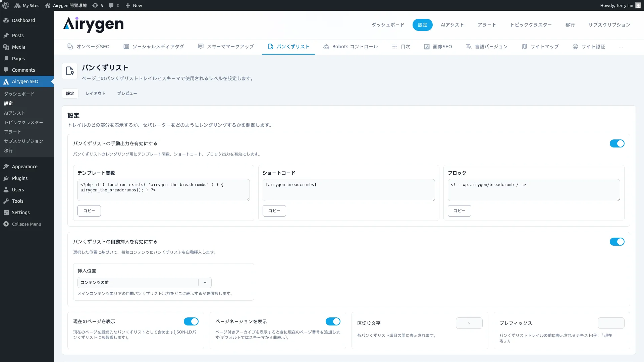Toggle パンくずリストの手動出力を有効にする switch
The height and width of the screenshot is (362, 644).
(x=617, y=143)
